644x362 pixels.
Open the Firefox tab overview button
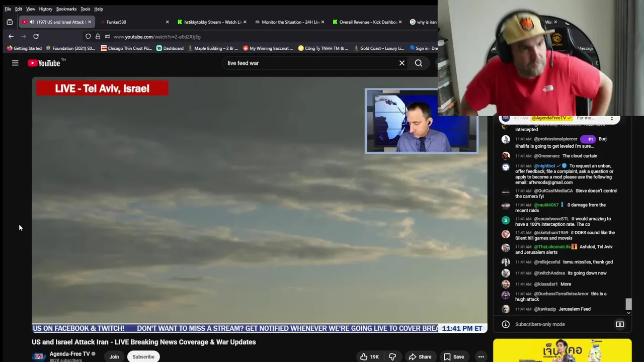coord(10,22)
